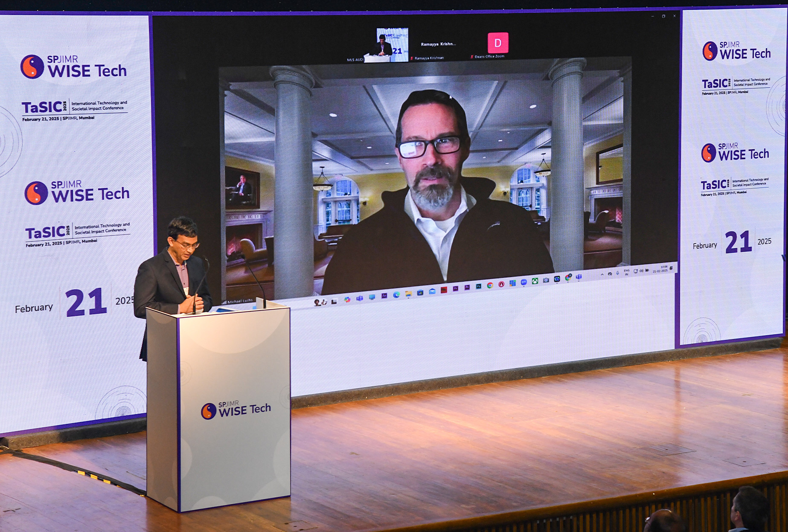The image size is (788, 532).
Task: Click the Task View icon near the taskbar start
Action: (x=334, y=302)
